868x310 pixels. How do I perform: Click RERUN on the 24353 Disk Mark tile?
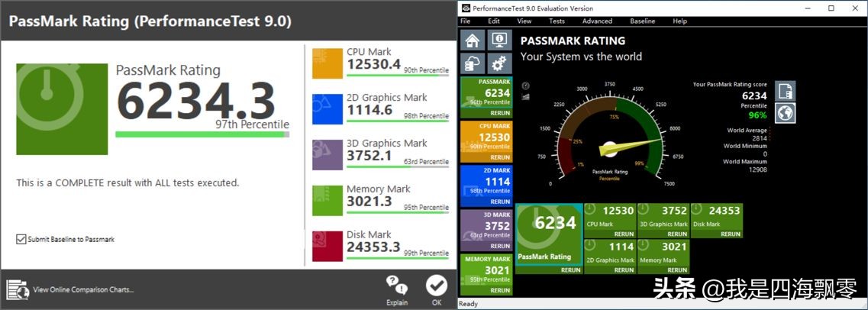(x=731, y=234)
